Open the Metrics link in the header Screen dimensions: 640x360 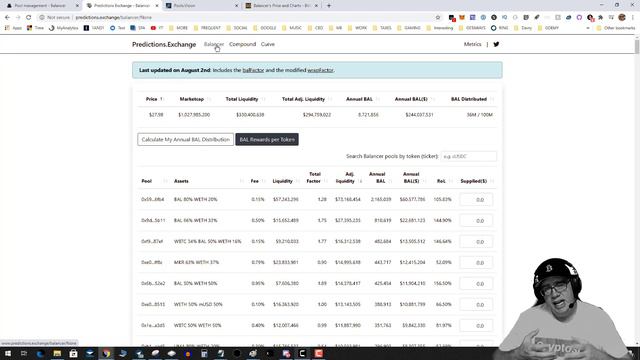472,44
